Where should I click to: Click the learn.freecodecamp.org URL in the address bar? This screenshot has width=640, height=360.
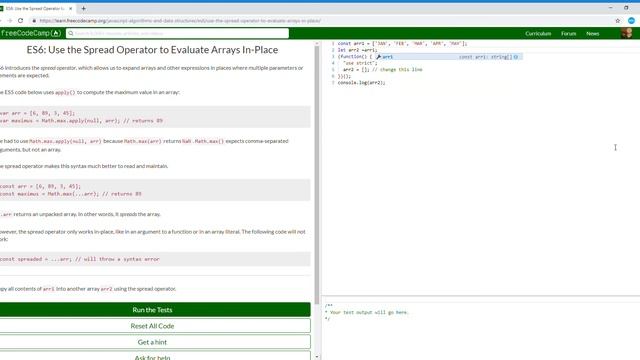(x=180, y=20)
